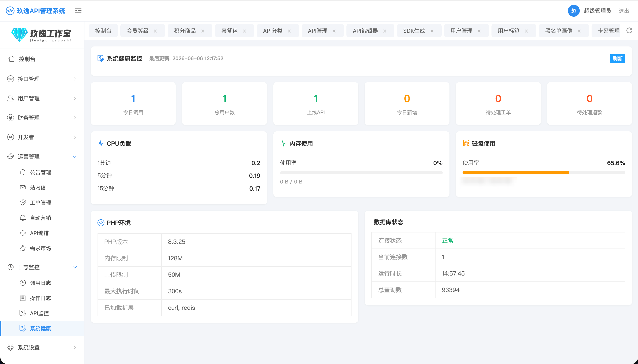Click the 系统健康监控 header icon
Viewport: 638px width, 364px height.
click(x=101, y=58)
